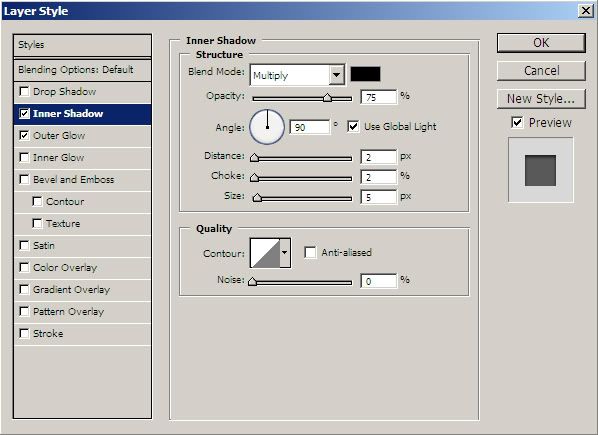Click the New Style... button
The height and width of the screenshot is (435, 598).
coord(541,99)
